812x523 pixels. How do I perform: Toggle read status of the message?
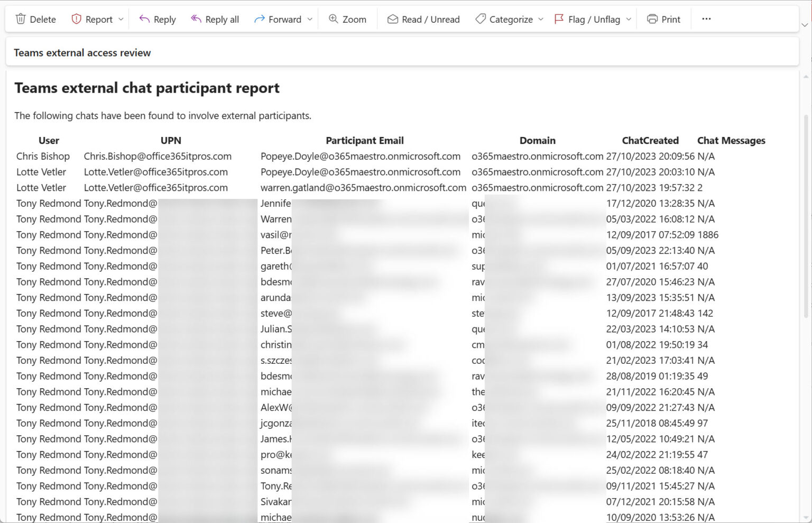click(x=423, y=19)
